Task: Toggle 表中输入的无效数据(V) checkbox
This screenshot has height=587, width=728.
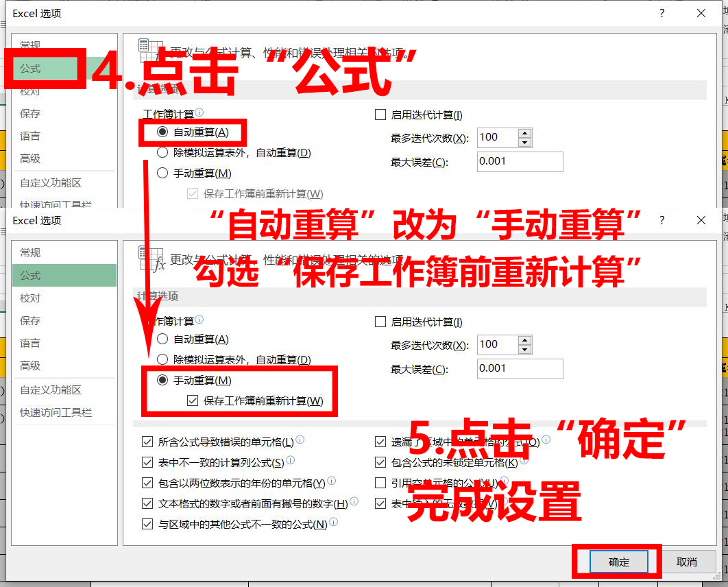Action: (380, 503)
